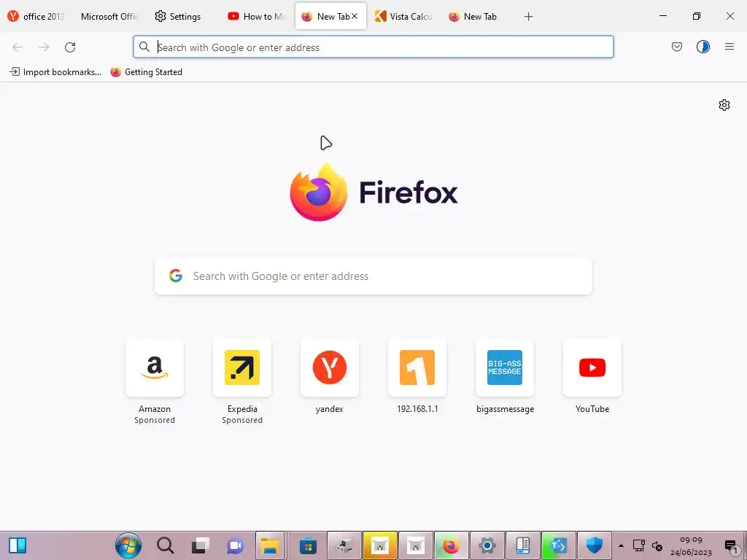747x560 pixels.
Task: Open Task View on taskbar
Action: click(200, 545)
